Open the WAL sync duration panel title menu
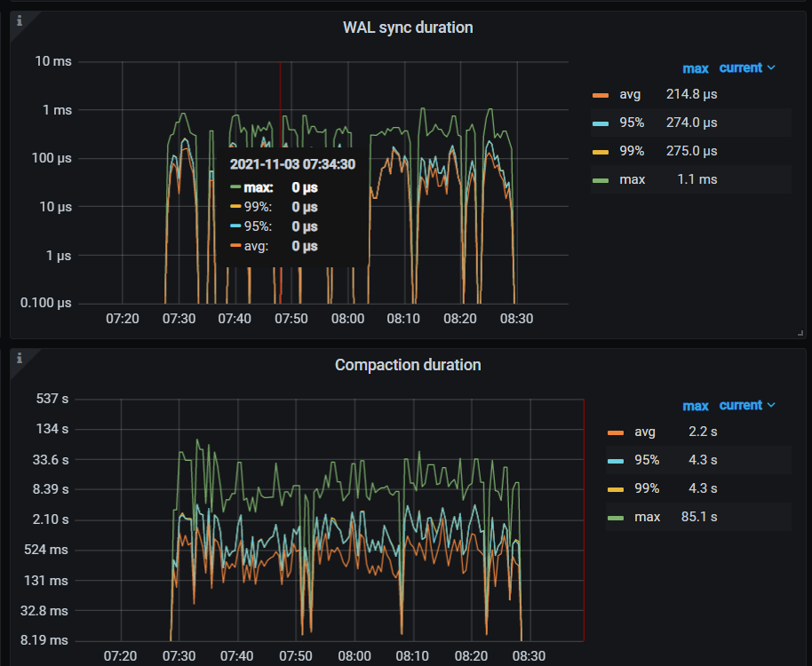Image resolution: width=812 pixels, height=666 pixels. (408, 28)
